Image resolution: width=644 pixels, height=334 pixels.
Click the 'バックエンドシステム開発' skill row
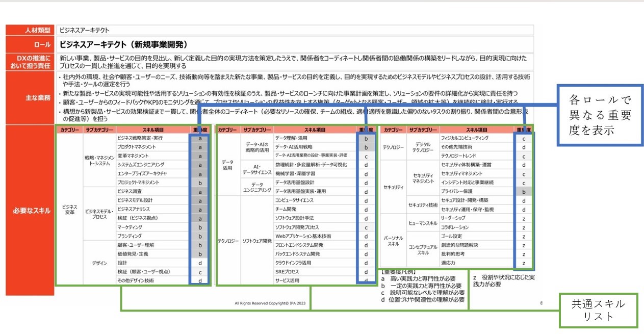[x=297, y=254]
